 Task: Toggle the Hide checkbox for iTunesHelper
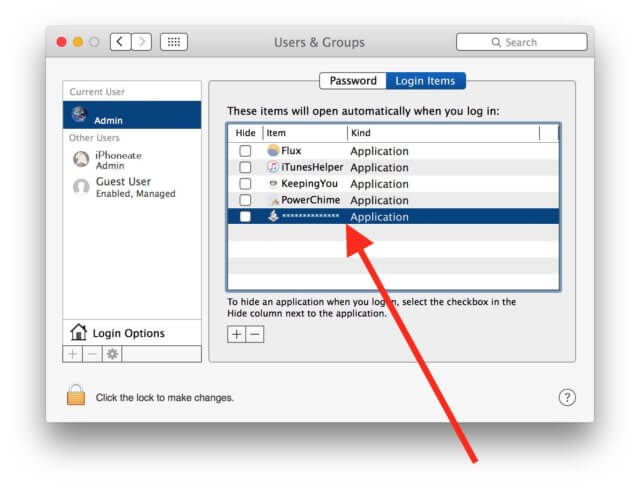(245, 167)
